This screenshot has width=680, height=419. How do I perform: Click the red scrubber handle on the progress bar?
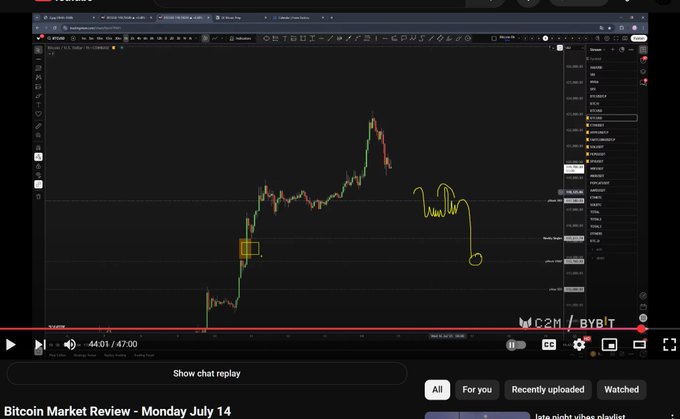641,329
